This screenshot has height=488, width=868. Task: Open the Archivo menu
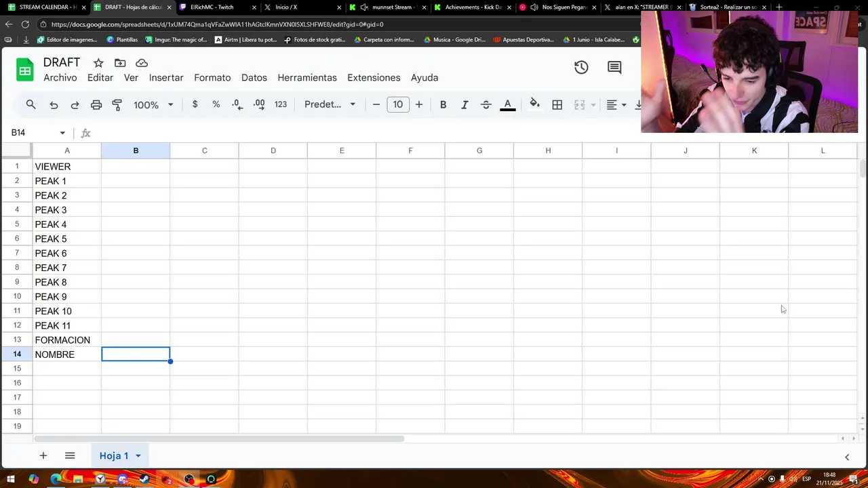[x=60, y=77]
